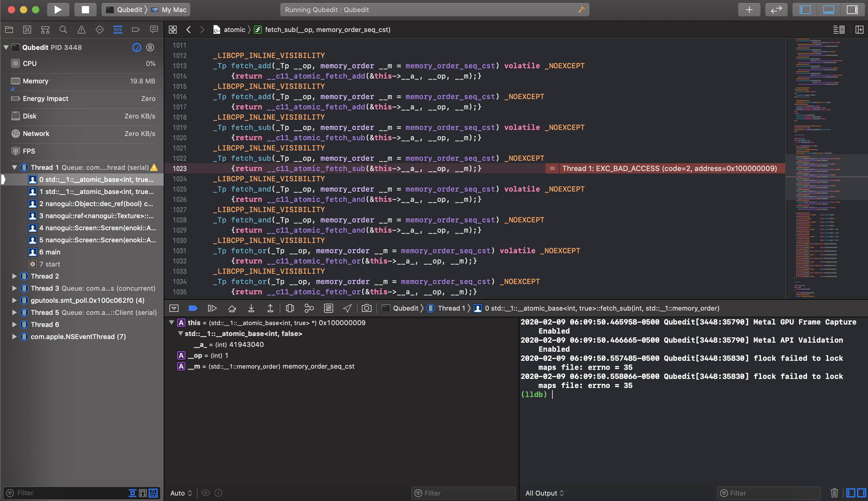Image resolution: width=868 pixels, height=501 pixels.
Task: Open the Debug View Hierarchy tool
Action: pos(290,308)
